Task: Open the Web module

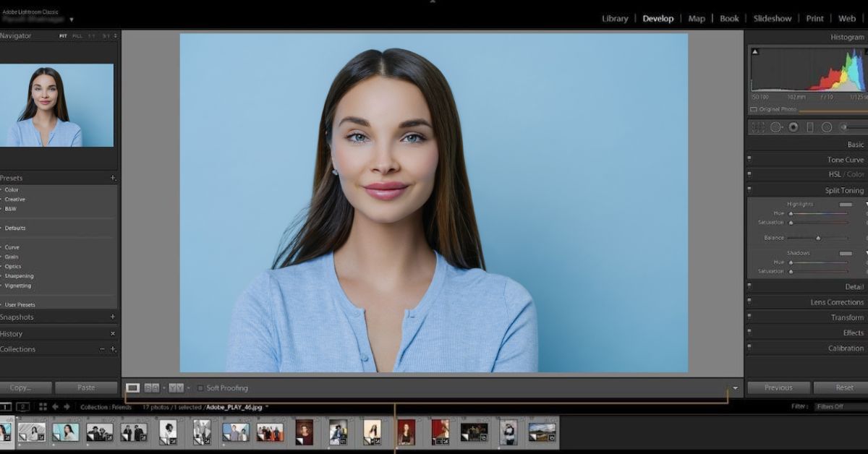Action: click(x=847, y=19)
